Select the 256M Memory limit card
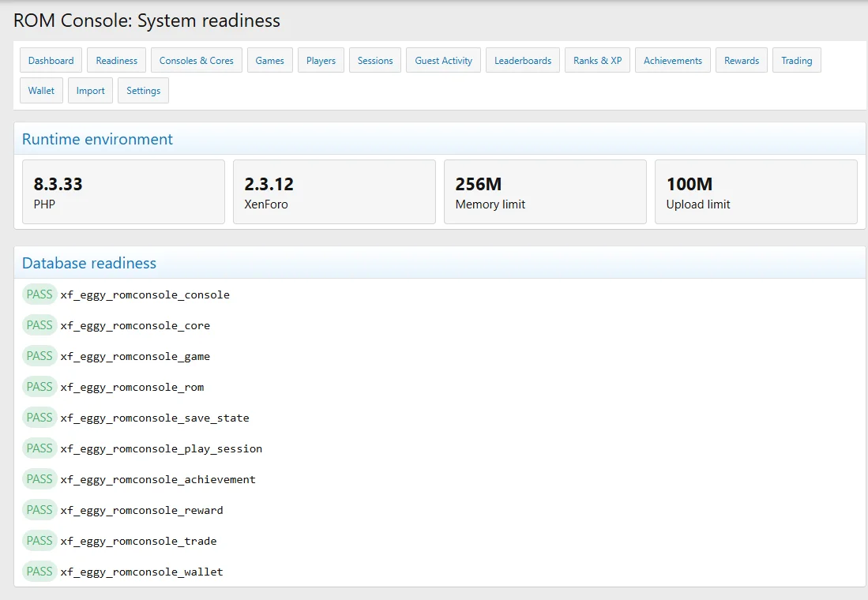 pyautogui.click(x=545, y=192)
